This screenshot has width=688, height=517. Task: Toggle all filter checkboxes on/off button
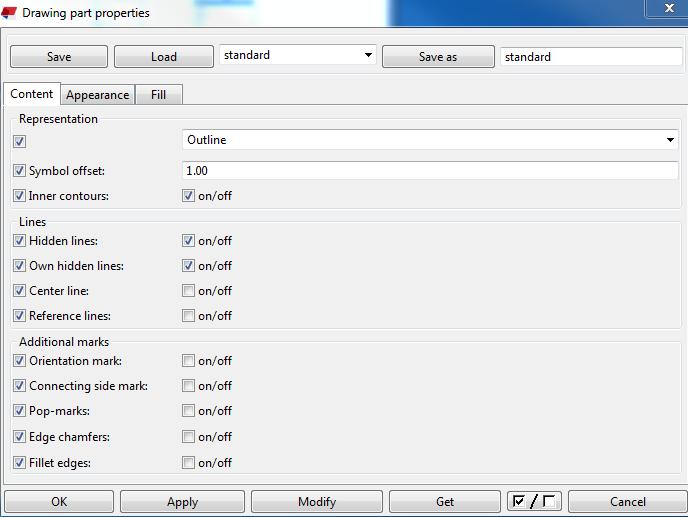pyautogui.click(x=534, y=501)
